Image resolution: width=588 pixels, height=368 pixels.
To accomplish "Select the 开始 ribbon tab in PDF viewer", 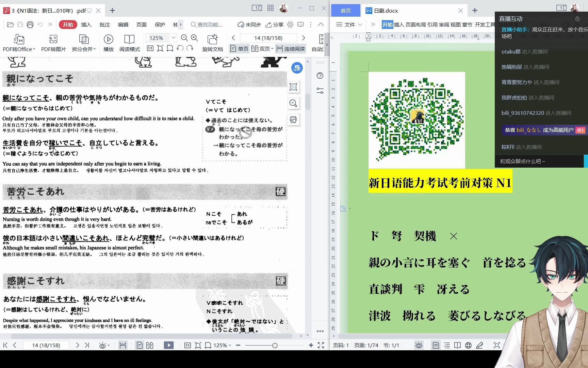I will 68,25.
